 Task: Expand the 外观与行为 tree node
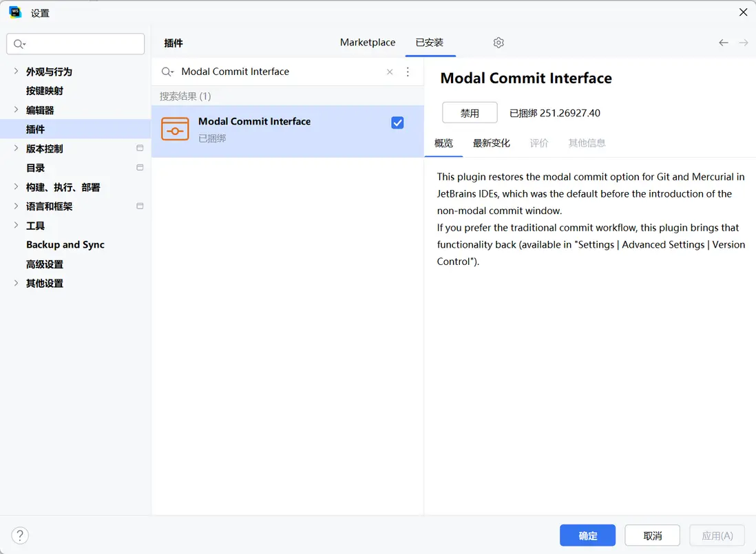(x=17, y=71)
